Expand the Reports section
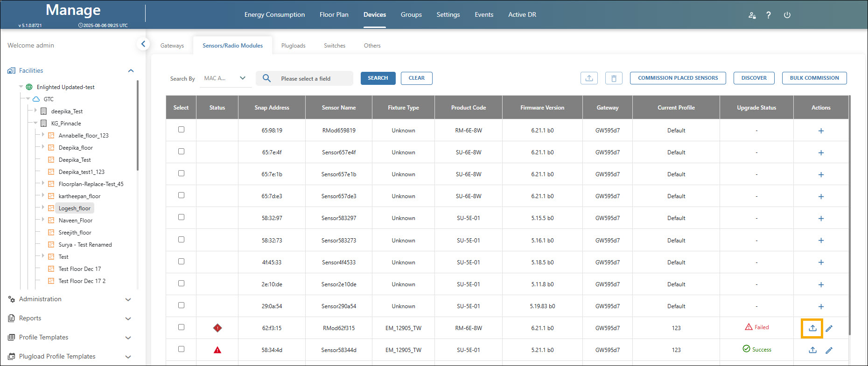Image resolution: width=868 pixels, height=366 pixels. click(128, 318)
